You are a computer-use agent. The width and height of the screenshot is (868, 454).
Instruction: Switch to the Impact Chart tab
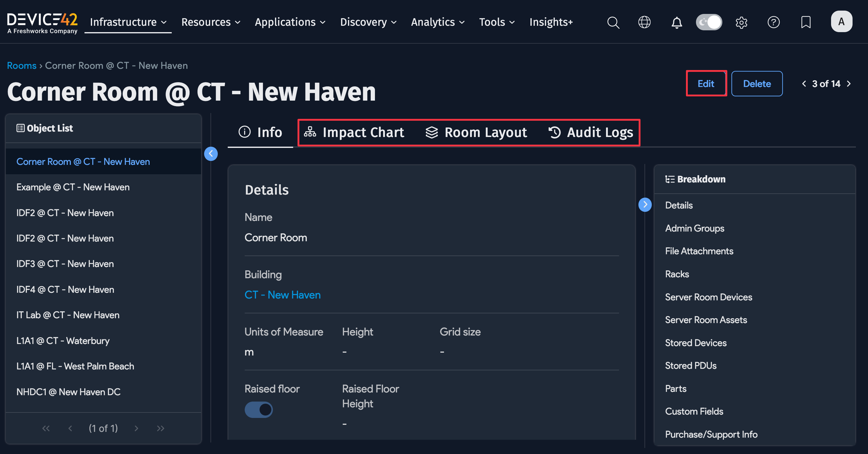coord(354,132)
